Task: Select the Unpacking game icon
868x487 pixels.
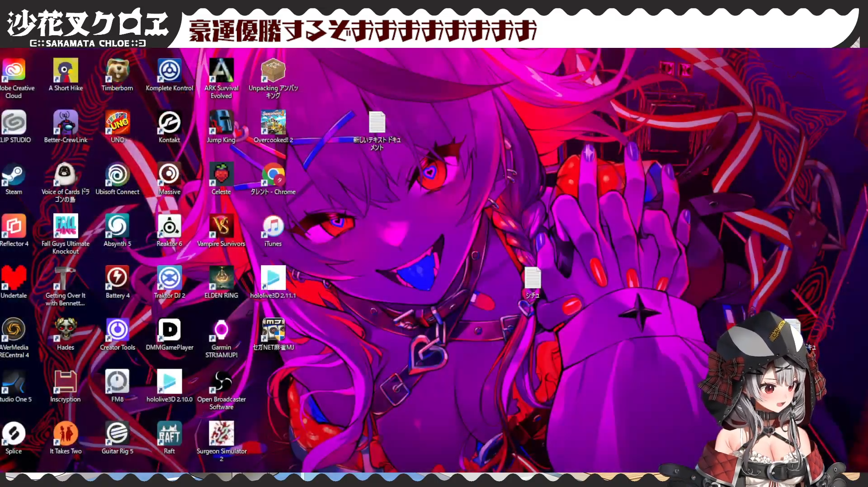Action: click(x=273, y=70)
